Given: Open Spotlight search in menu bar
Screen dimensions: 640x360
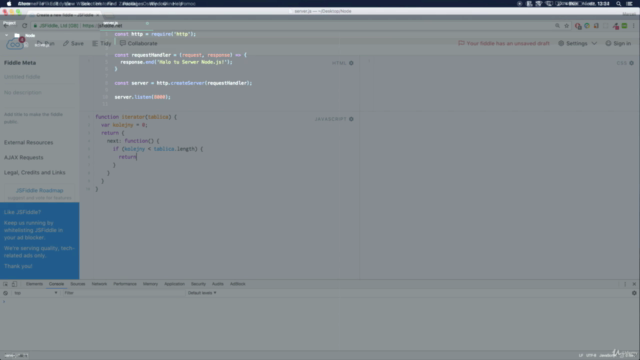Looking at the screenshot, I should click(619, 4).
